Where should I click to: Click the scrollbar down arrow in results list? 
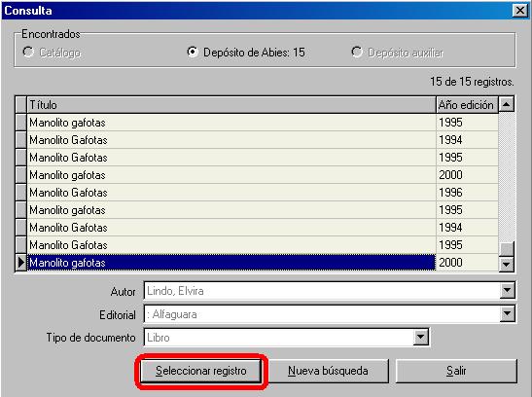pos(506,264)
